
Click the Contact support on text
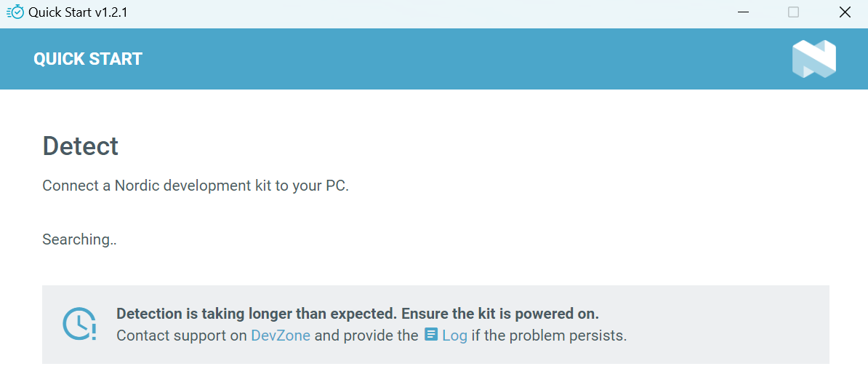[x=182, y=336]
